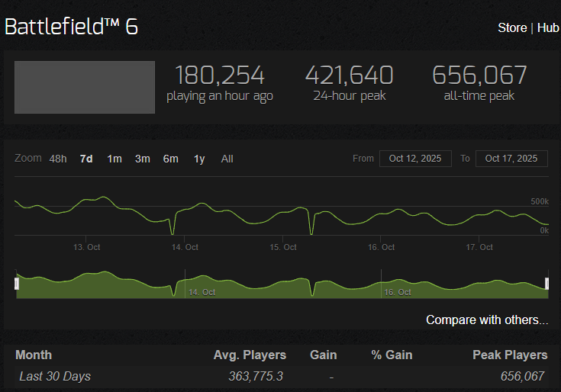
Task: Set zoom range to 6m
Action: pos(171,159)
